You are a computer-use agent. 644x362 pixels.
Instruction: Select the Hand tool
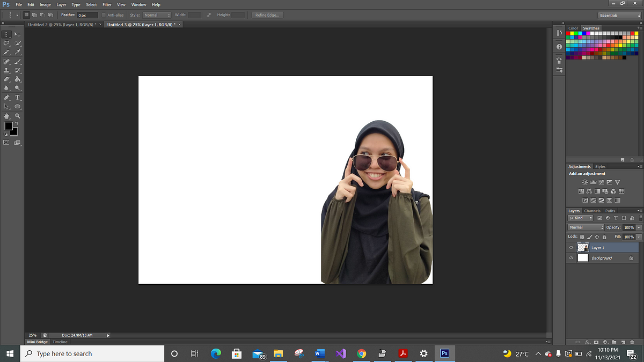click(x=7, y=116)
